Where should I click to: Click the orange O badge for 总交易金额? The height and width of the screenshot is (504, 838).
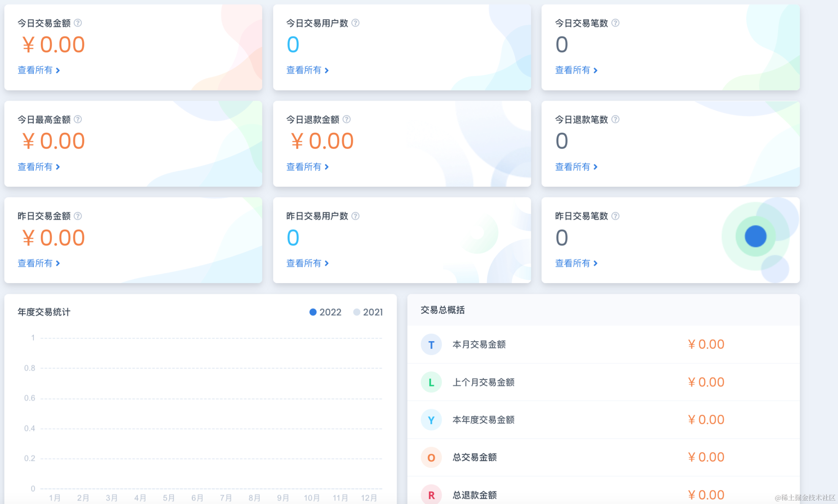point(431,457)
